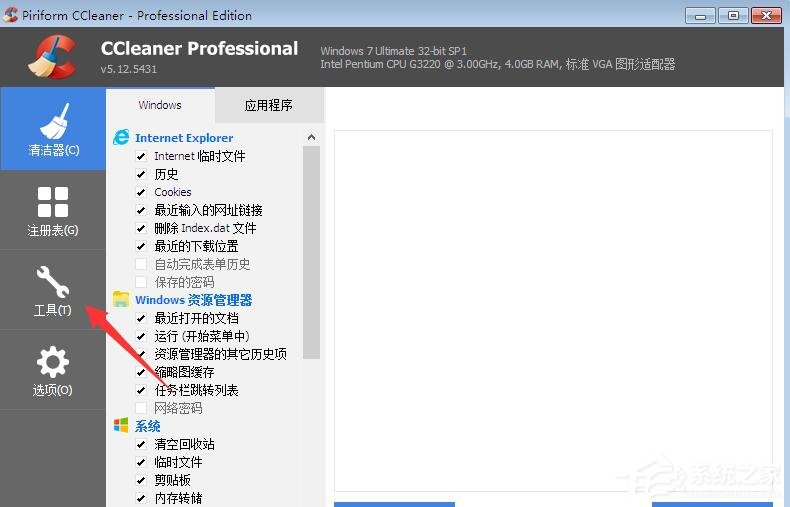Toggle 清空回收站 checkbox
790x507 pixels.
141,445
